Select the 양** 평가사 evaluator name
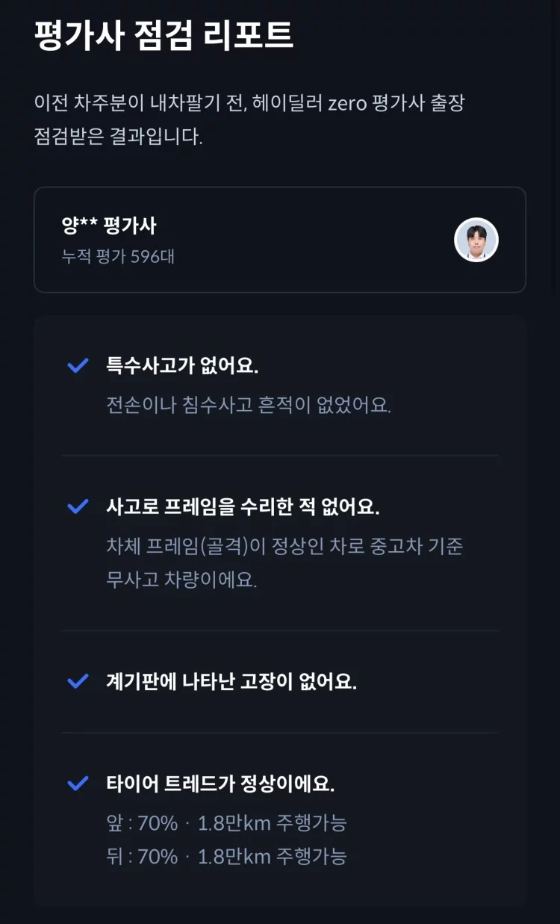The height and width of the screenshot is (924, 560). (109, 226)
